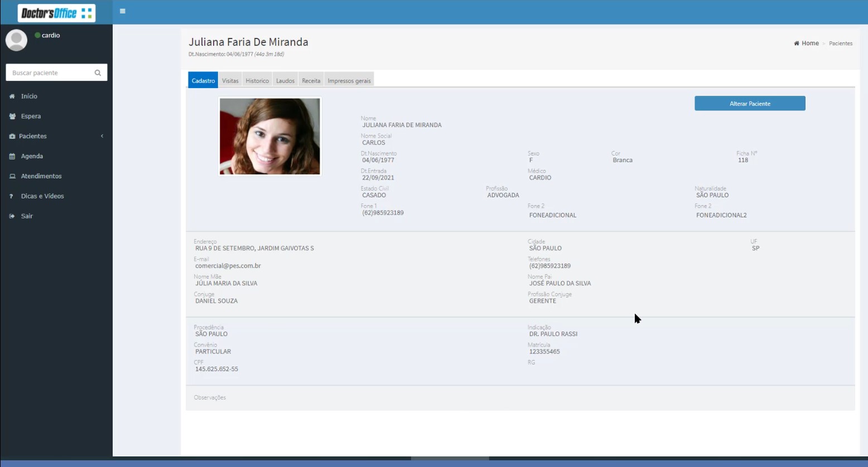Click the entry date 22/09/2021
This screenshot has height=467, width=868.
pyautogui.click(x=378, y=178)
